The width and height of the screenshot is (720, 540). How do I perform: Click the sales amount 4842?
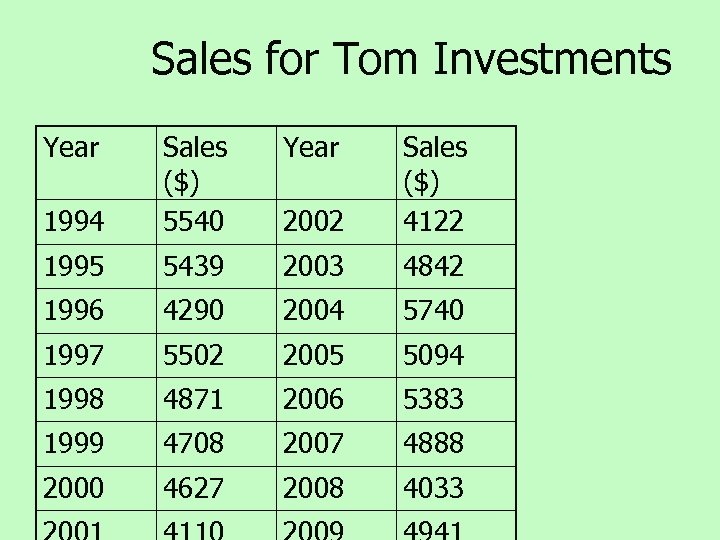tap(433, 266)
